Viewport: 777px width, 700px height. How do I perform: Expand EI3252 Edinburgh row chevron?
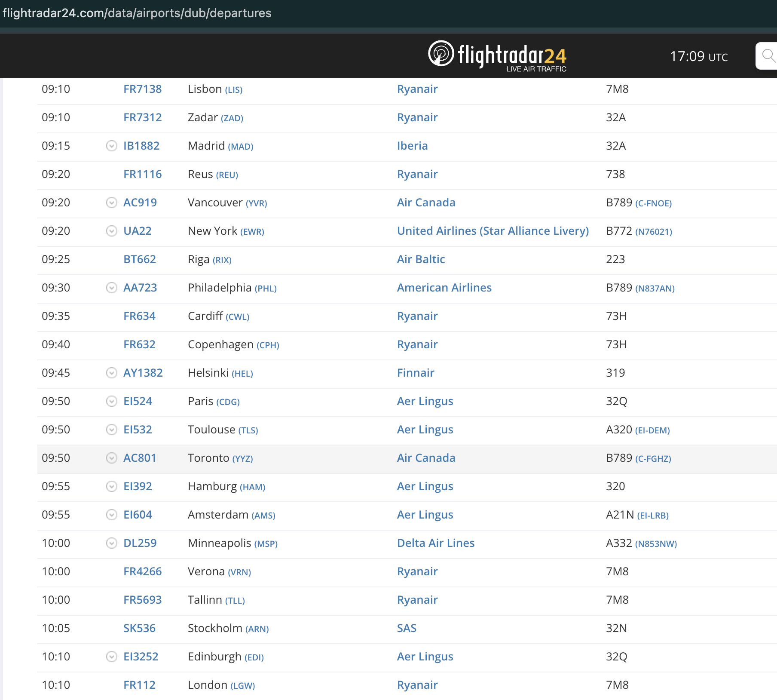pyautogui.click(x=111, y=657)
